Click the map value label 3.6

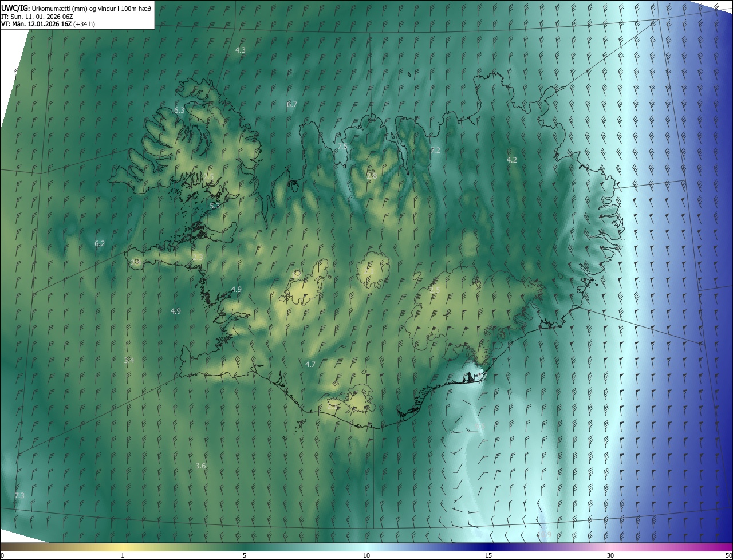click(x=200, y=466)
